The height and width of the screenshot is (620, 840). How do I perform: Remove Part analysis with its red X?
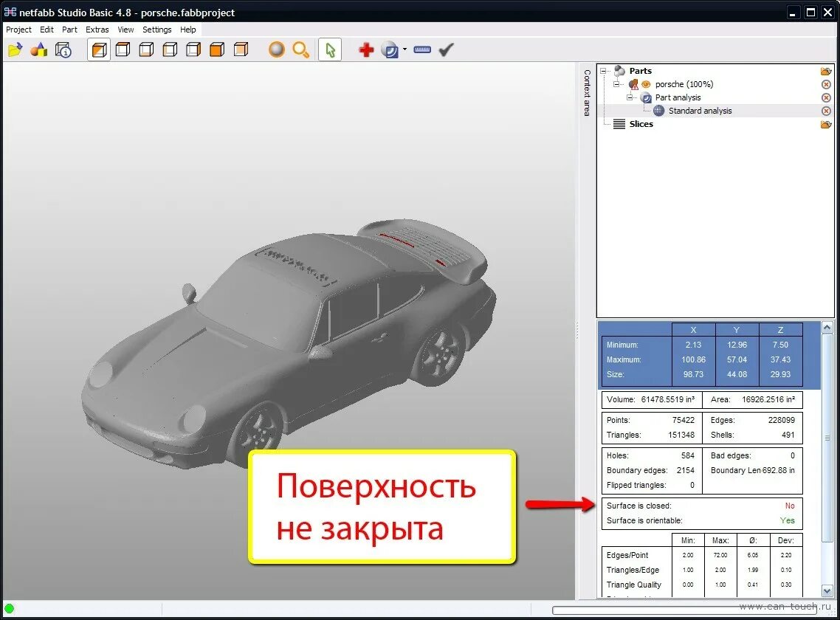(826, 97)
